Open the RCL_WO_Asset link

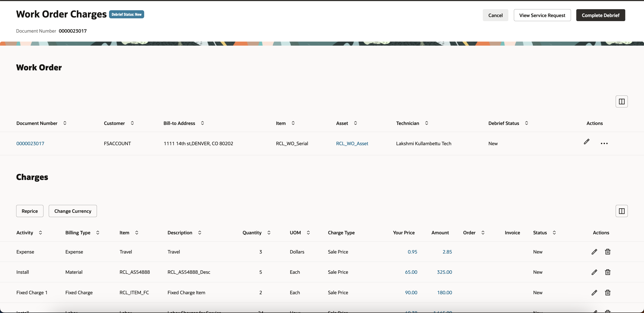352,144
